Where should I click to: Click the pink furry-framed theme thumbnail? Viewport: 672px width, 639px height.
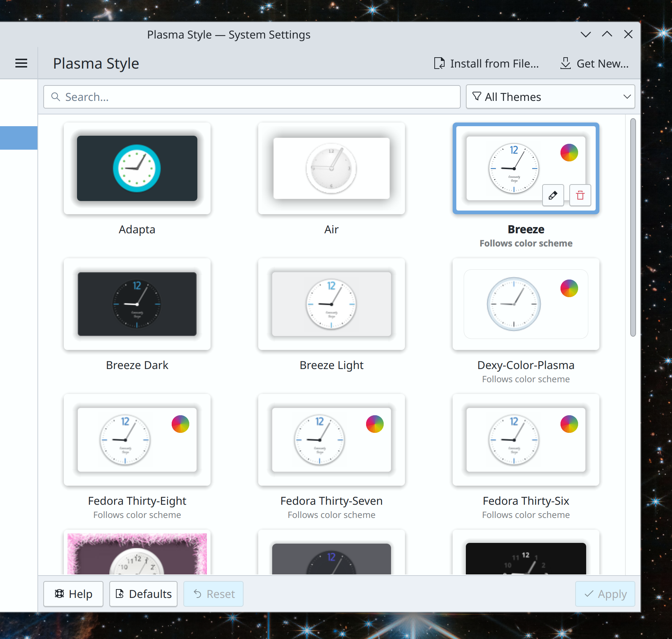(x=137, y=554)
